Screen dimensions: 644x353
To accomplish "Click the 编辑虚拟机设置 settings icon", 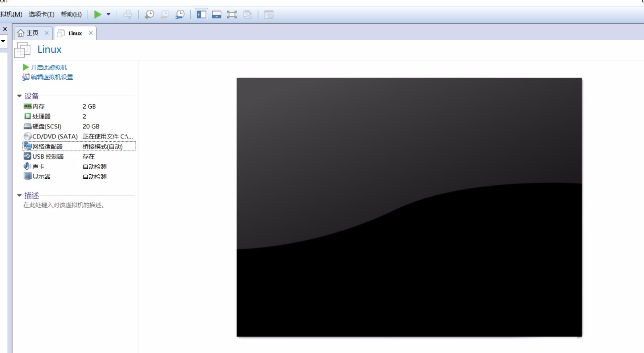I will click(26, 77).
